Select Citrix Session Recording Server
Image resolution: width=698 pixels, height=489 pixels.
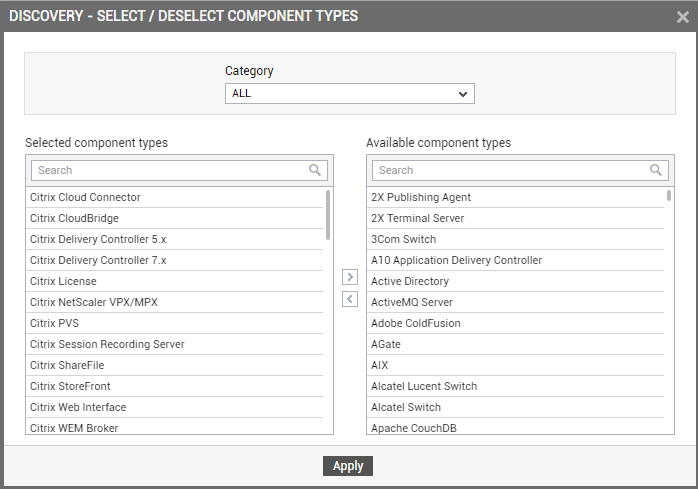[176, 344]
